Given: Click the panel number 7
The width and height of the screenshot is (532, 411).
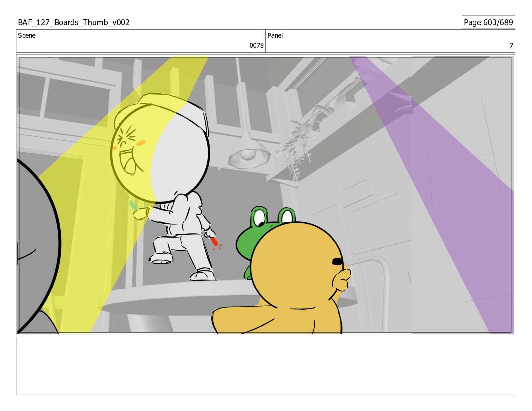Looking at the screenshot, I should point(511,45).
